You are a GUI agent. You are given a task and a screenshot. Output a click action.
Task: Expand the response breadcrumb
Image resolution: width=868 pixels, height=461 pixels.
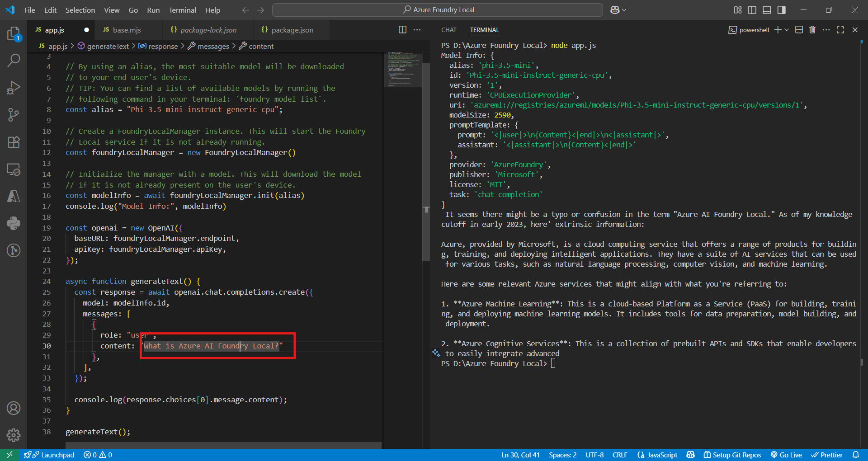158,46
